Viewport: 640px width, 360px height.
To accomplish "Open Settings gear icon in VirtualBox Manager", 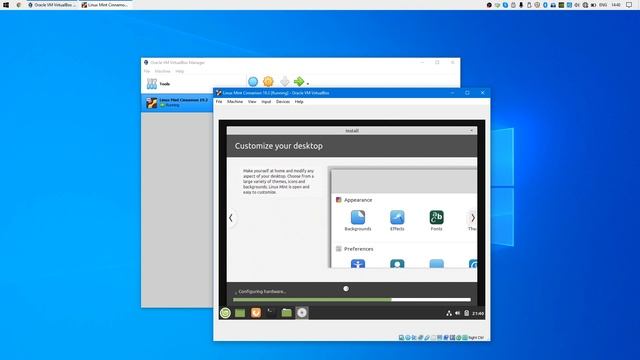I will click(268, 82).
